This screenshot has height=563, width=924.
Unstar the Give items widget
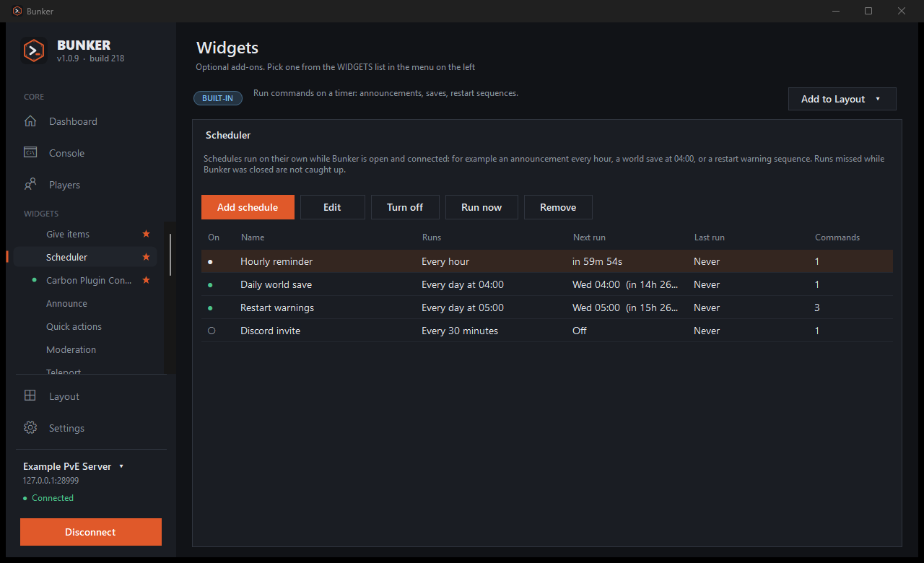[x=146, y=234]
